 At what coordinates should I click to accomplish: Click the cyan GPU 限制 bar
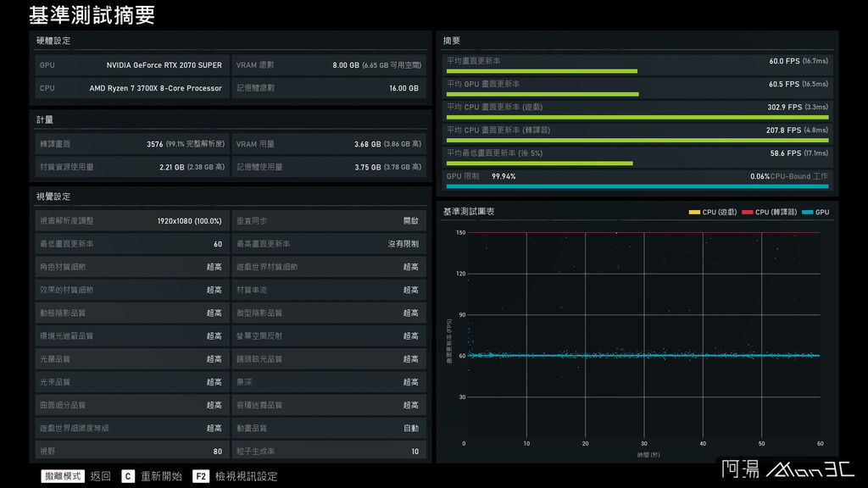point(637,186)
